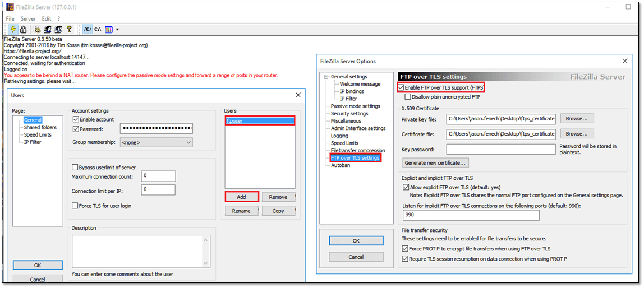Toggle Allow explicit FTP over TLS checkbox
Screen dimensions: 644x288
(406, 187)
